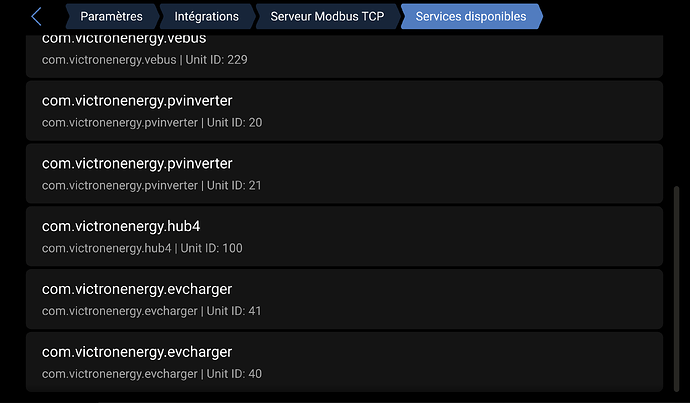Click the 'Unit ID: 41' subtitle text
Screen dimensions: 690x403
[234, 311]
